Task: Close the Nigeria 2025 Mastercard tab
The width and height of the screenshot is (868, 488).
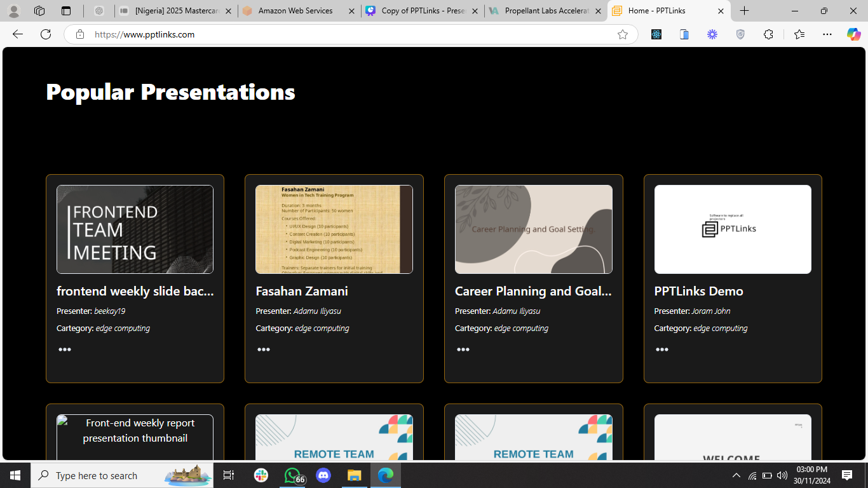Action: coord(228,11)
